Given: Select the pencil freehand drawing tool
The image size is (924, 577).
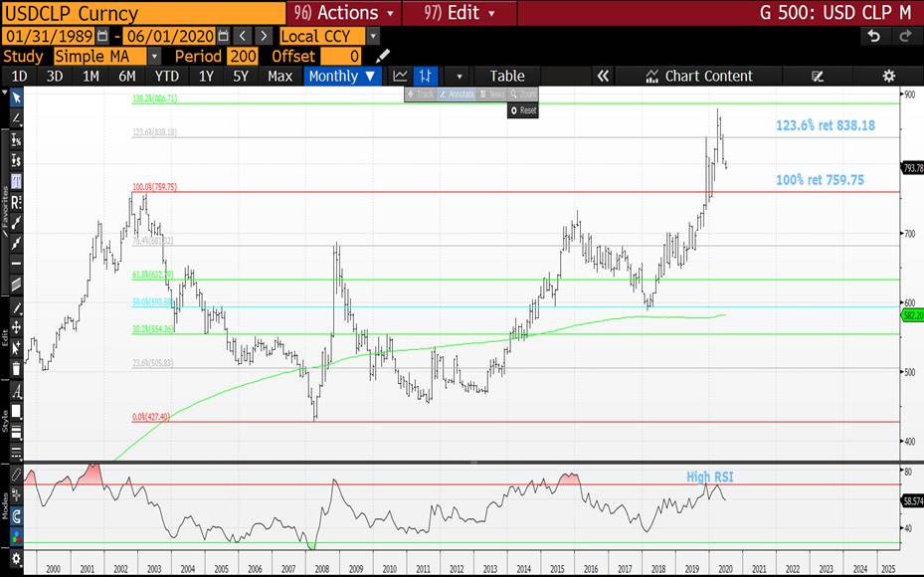Looking at the screenshot, I should [17, 307].
